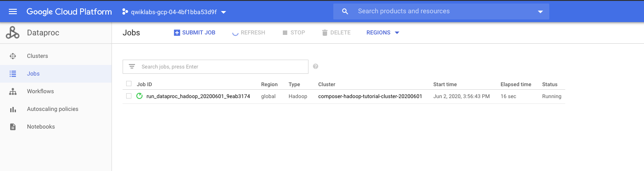
Task: Tick the select-all checkbox in Job ID header
Action: (x=129, y=84)
